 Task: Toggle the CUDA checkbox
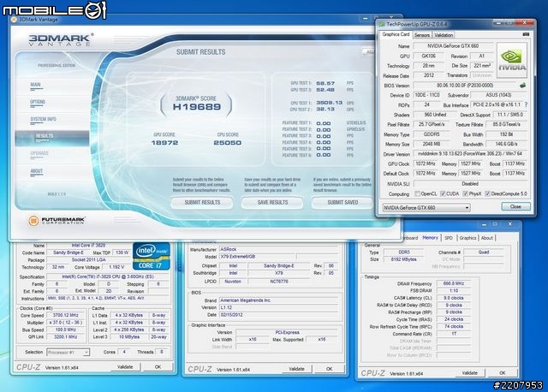(443, 193)
